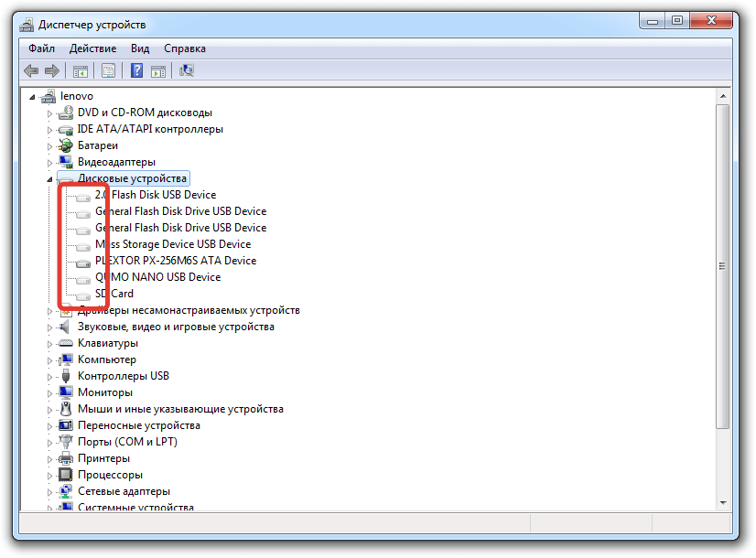Select Переносные устройства label

139,425
